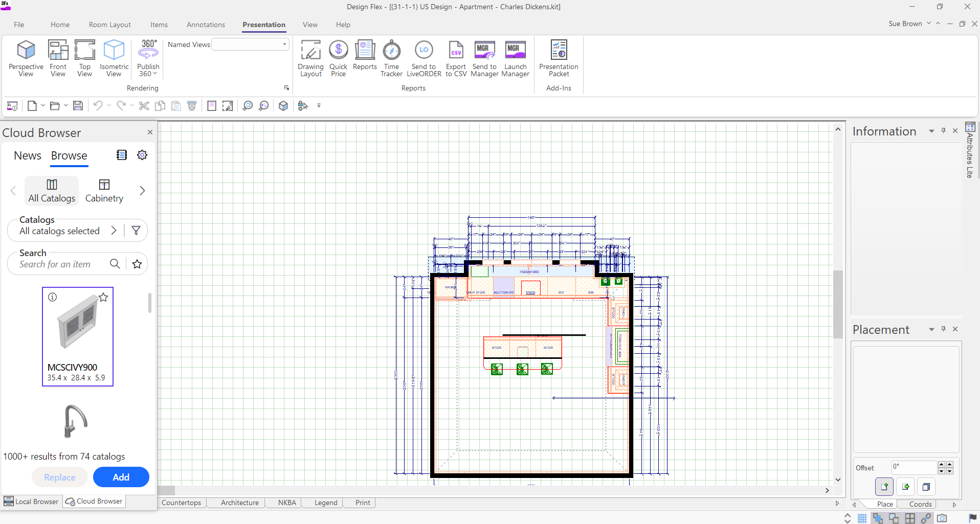Switch to Isometric View

pyautogui.click(x=114, y=58)
